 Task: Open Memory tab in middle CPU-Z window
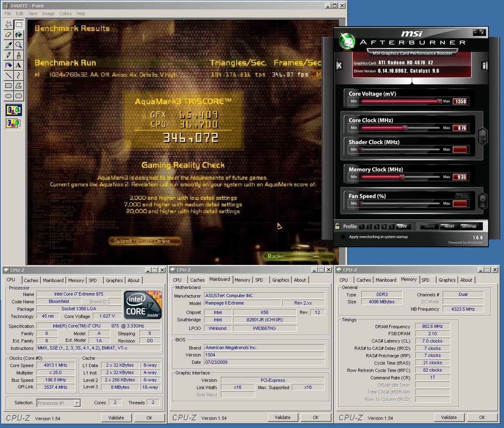click(242, 280)
